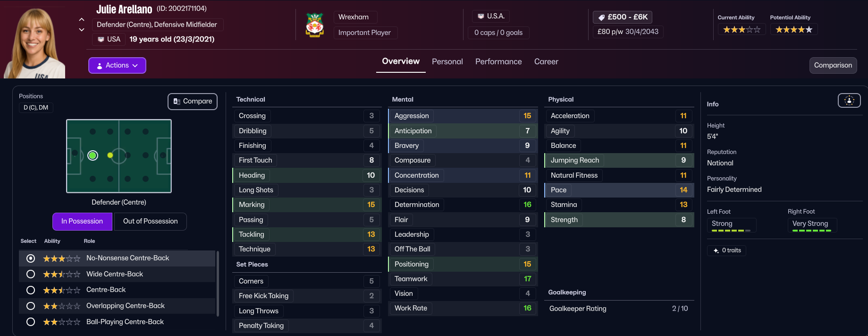Select the Ball-Playing Centre-Back radio button
This screenshot has height=336, width=868.
(x=31, y=322)
